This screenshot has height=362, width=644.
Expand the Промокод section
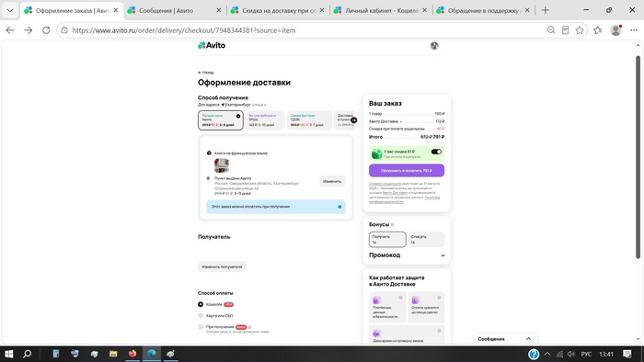pos(407,255)
